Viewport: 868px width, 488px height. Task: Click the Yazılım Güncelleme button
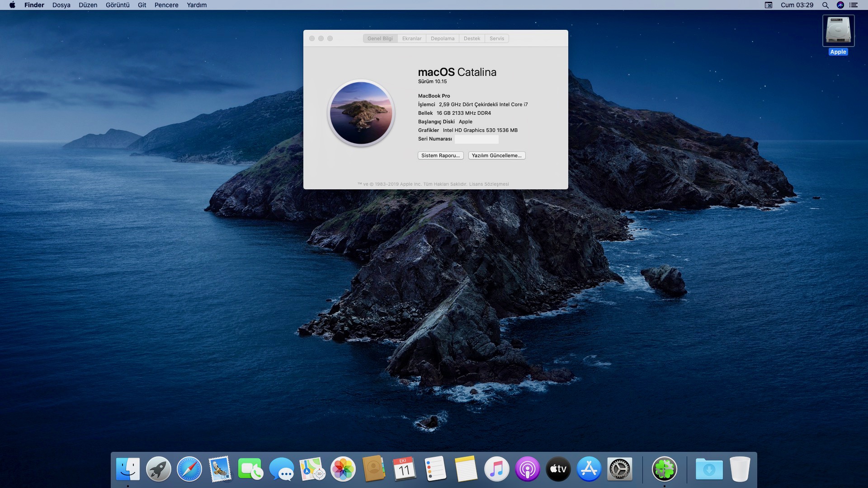pyautogui.click(x=496, y=155)
